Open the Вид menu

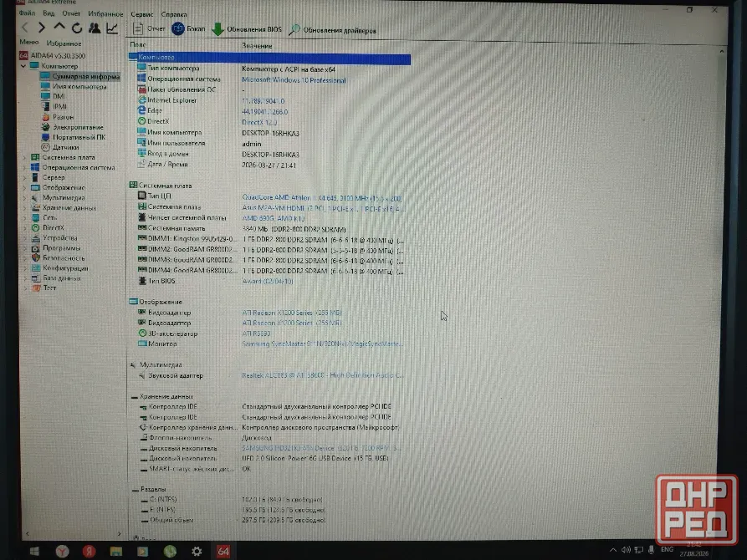(49, 13)
